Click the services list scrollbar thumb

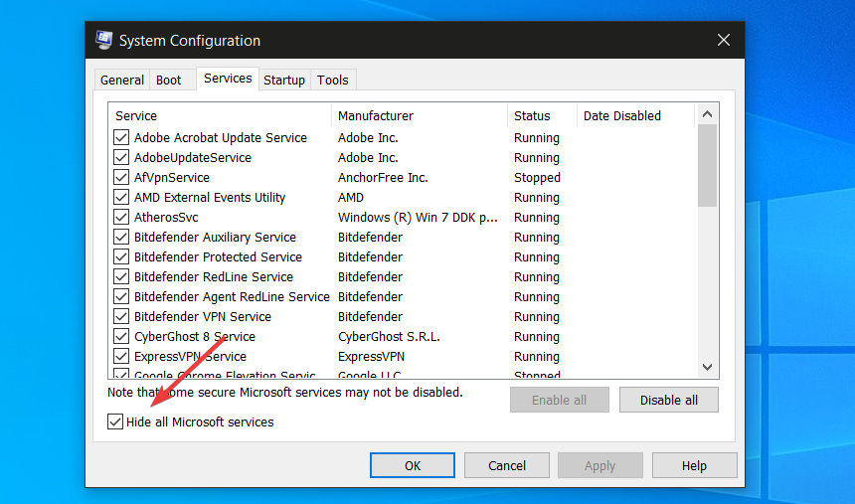[x=707, y=166]
